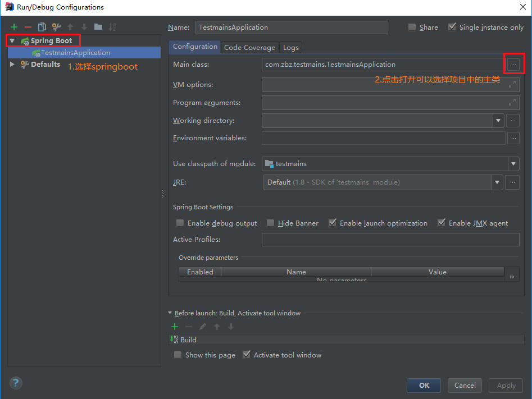Click the Value column header
This screenshot has width=532, height=399.
pos(437,272)
